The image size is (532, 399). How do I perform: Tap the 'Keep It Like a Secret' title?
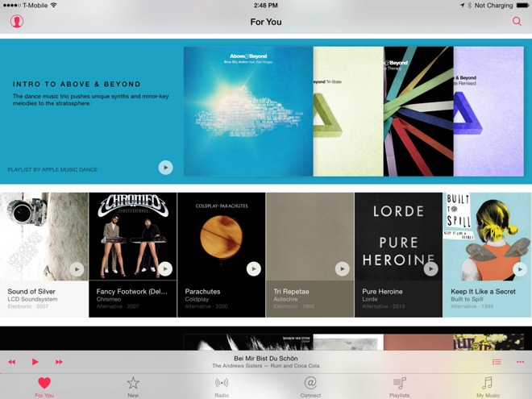pos(483,292)
